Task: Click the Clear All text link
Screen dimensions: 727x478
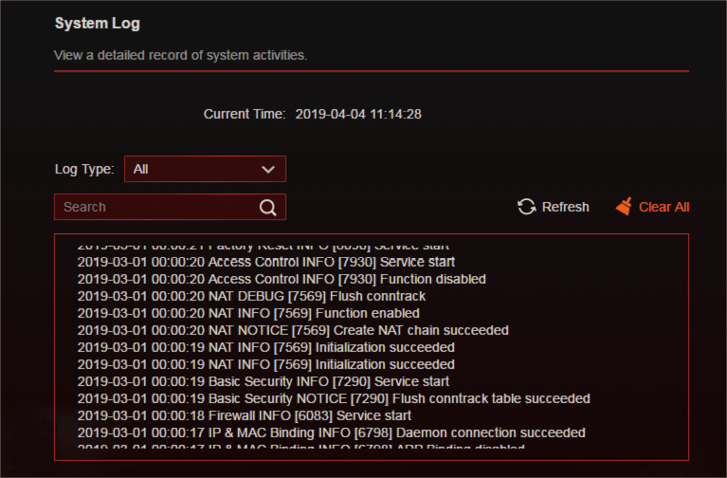Action: click(664, 207)
